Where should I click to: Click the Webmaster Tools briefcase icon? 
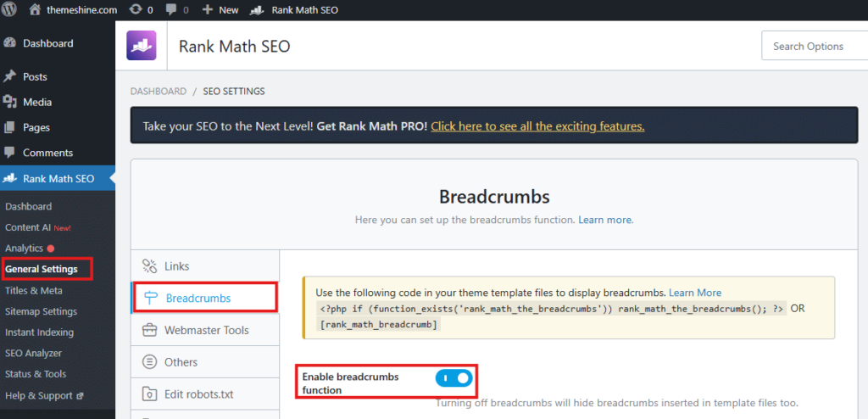coord(149,330)
